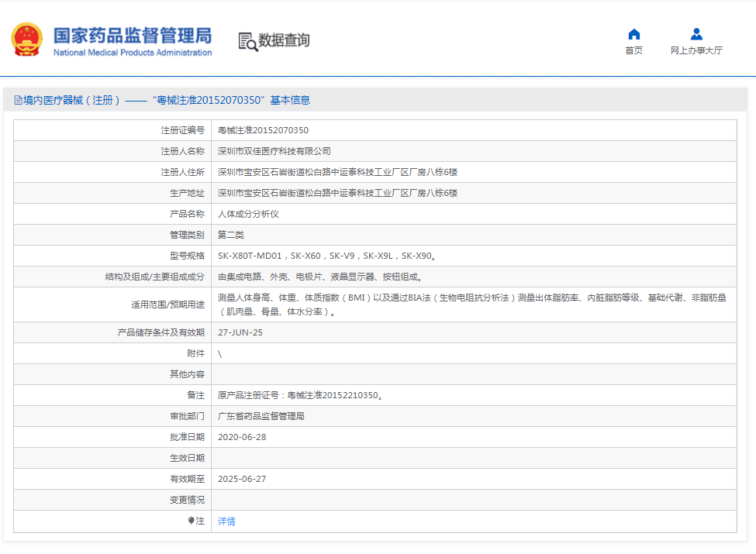756x554 pixels.
Task: Click the person icon above 网上办事大厅
Action: coord(696,33)
